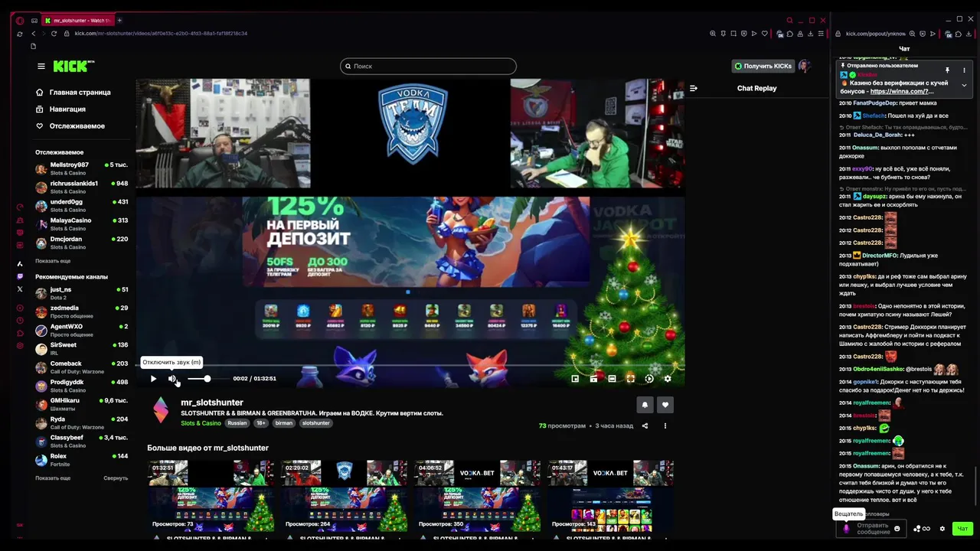
Task: Share this video
Action: 645,426
